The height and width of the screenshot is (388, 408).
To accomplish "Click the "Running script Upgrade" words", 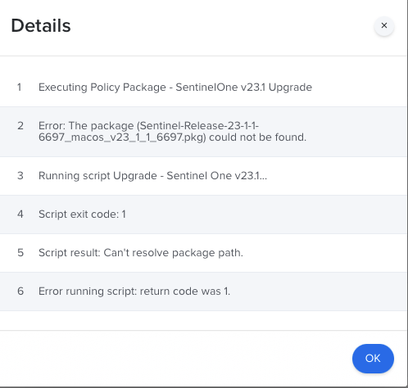I will pyautogui.click(x=97, y=176).
